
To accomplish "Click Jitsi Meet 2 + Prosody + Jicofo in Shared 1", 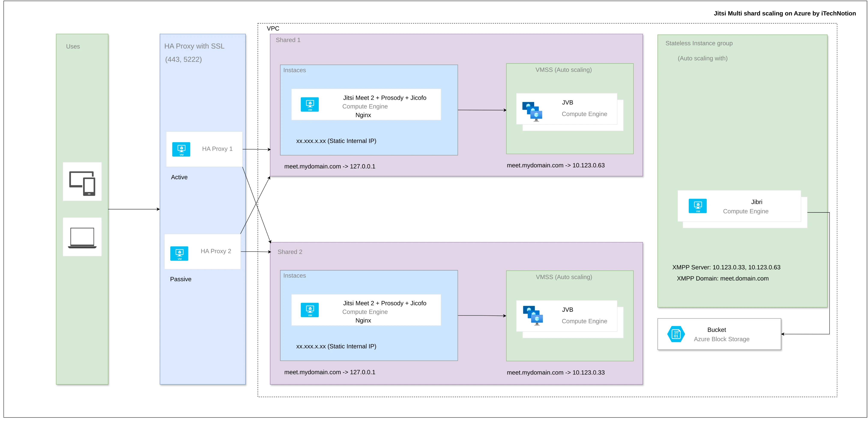I will [385, 98].
